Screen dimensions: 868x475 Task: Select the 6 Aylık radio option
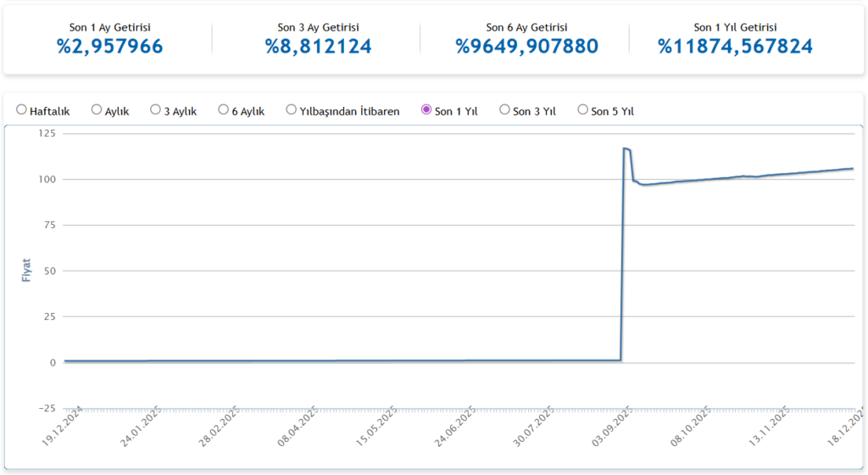click(x=224, y=110)
